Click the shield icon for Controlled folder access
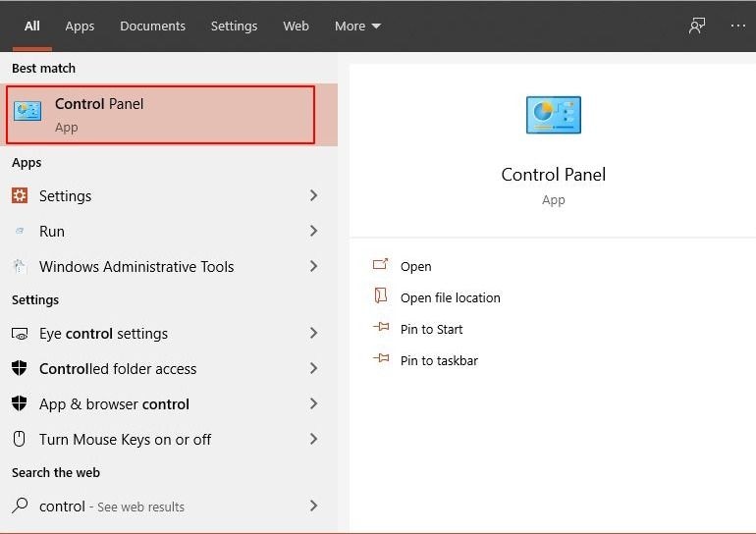Image resolution: width=756 pixels, height=534 pixels. pyautogui.click(x=20, y=369)
